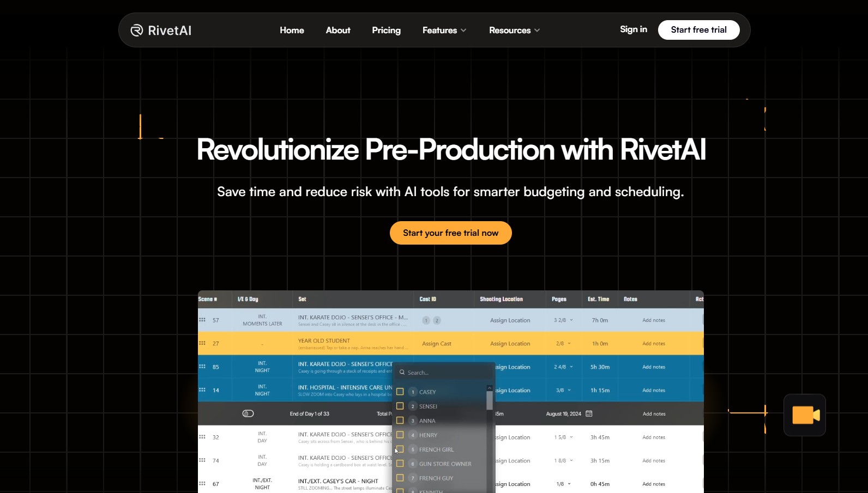This screenshot has height=493, width=868.
Task: Click Add notes for scene 32
Action: [654, 437]
